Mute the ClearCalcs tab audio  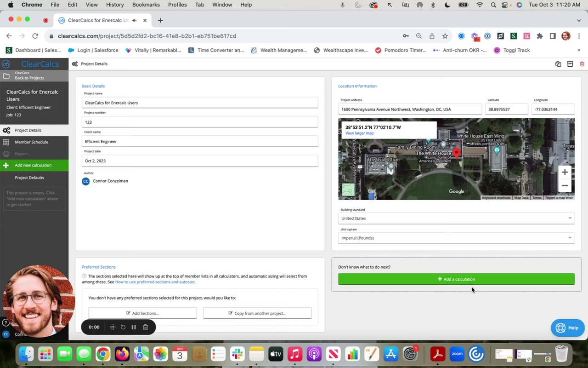(x=134, y=20)
